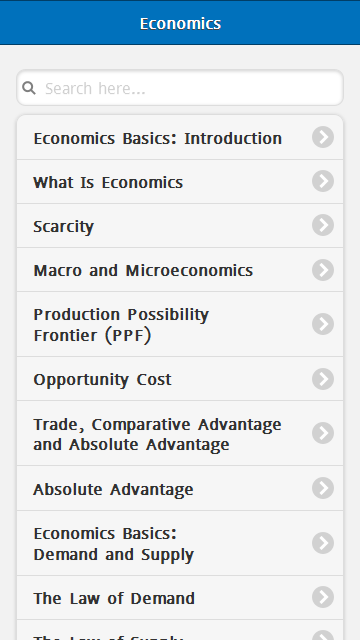Open the Absolute Advantage entry
The height and width of the screenshot is (640, 360).
180,488
